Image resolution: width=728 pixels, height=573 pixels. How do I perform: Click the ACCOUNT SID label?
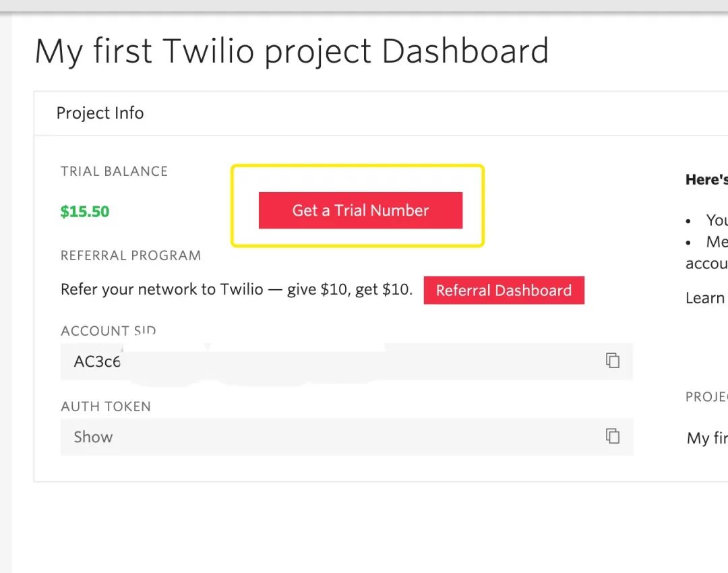click(x=108, y=330)
